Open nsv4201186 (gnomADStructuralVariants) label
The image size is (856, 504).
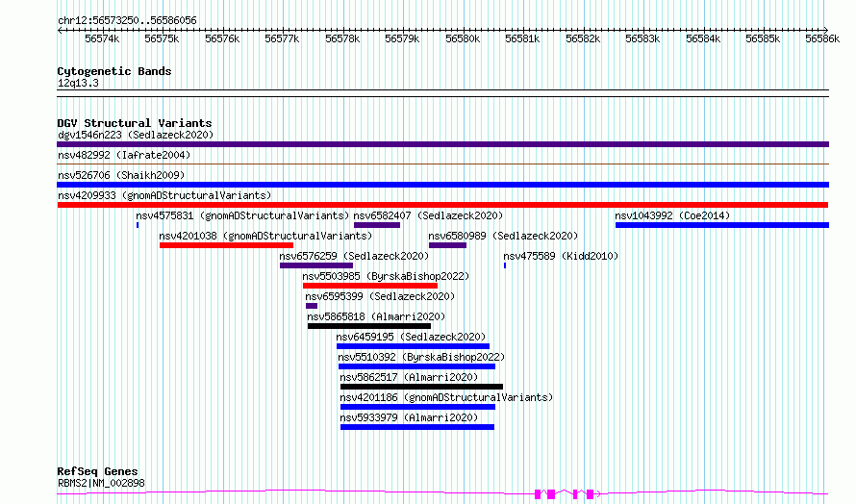446,397
